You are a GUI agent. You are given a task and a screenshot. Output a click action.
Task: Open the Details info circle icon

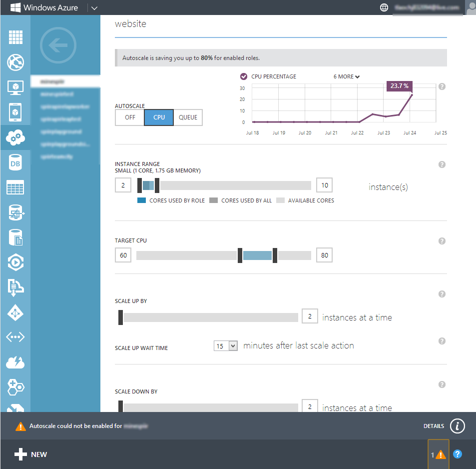click(458, 426)
